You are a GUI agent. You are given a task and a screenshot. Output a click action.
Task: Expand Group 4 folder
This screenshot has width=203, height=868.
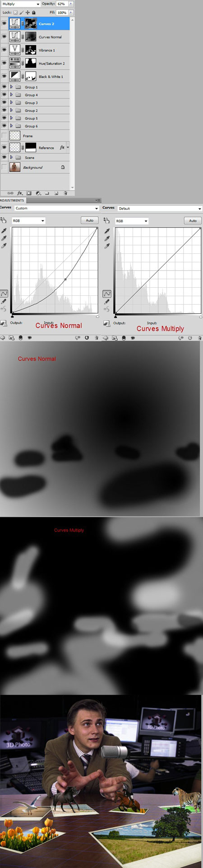point(11,95)
